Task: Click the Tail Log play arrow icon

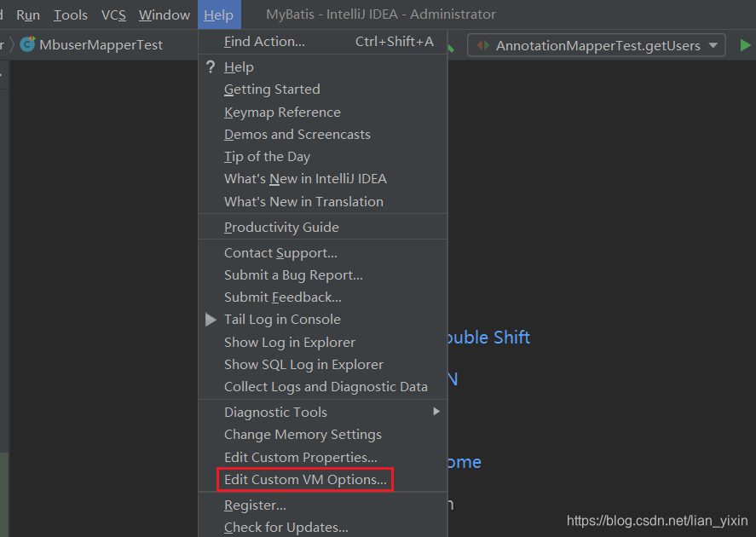Action: point(211,320)
